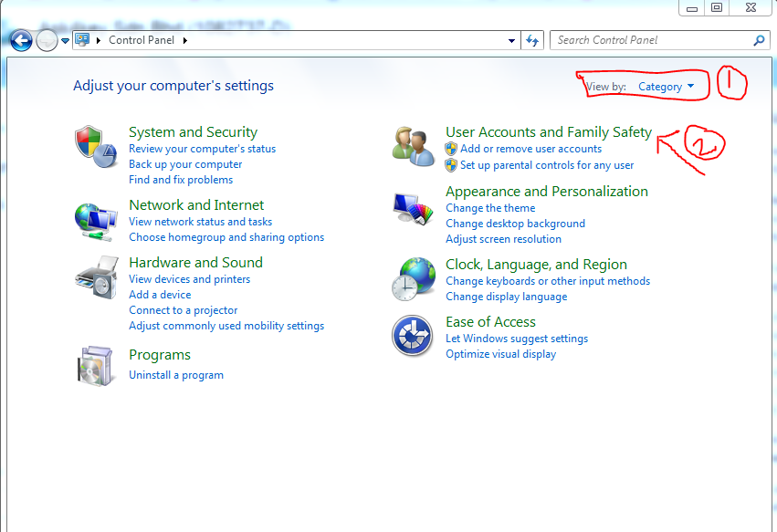Expand the arrow after Control Panel breadcrumb

point(184,41)
